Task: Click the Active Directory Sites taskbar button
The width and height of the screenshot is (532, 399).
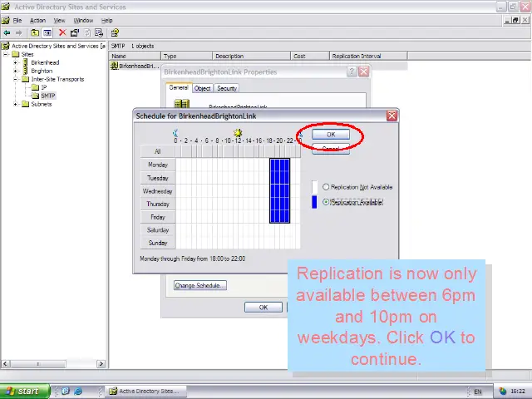Action: [146, 392]
